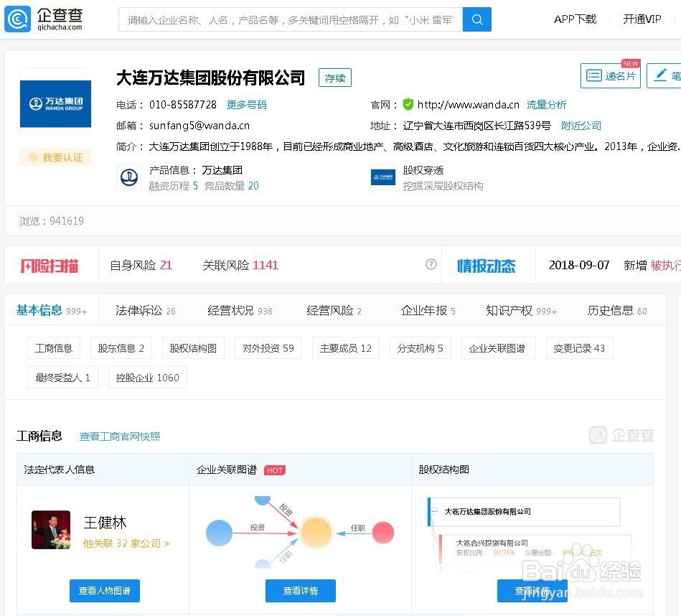Focus the company search input field
The width and height of the screenshot is (681, 616).
291,19
